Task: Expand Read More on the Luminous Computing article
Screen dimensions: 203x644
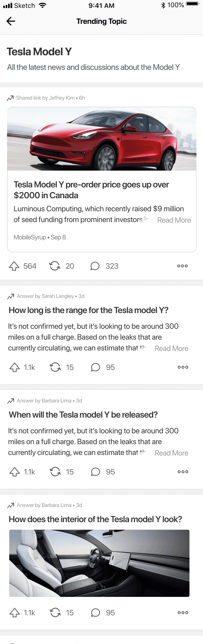Action: [x=174, y=220]
